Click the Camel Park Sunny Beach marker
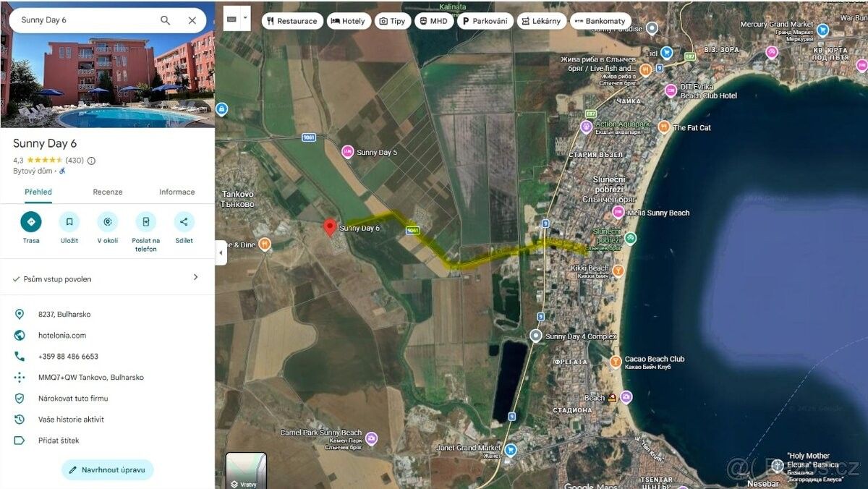Viewport: 868px width, 489px height. tap(371, 438)
